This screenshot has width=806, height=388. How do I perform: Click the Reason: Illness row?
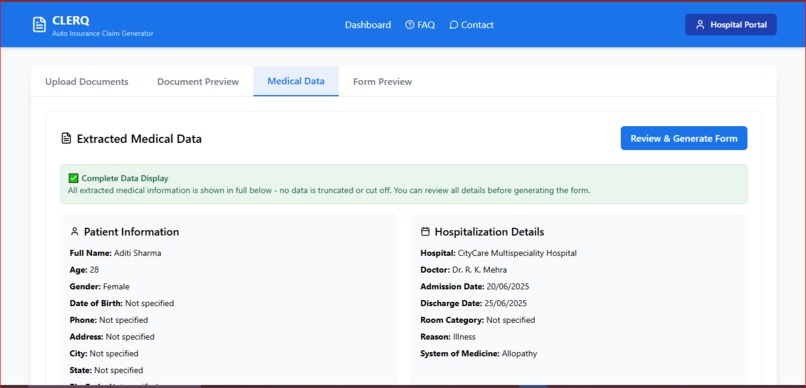pyautogui.click(x=448, y=337)
